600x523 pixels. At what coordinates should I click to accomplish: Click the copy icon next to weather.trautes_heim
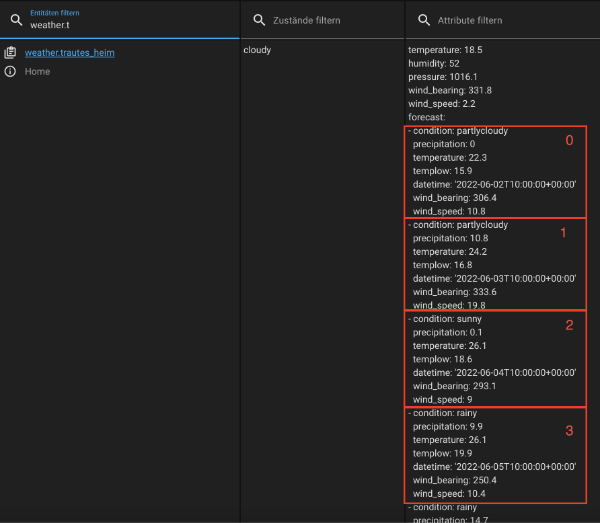click(10, 52)
